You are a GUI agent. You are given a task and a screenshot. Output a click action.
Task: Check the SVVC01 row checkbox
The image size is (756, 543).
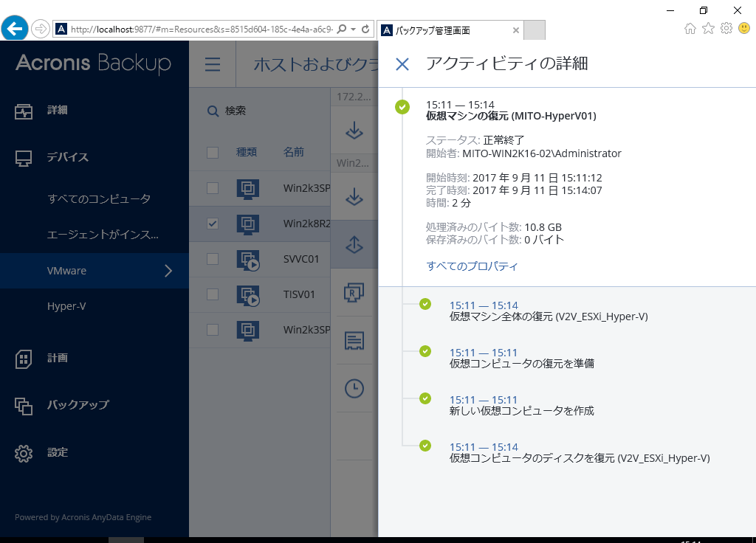[213, 259]
